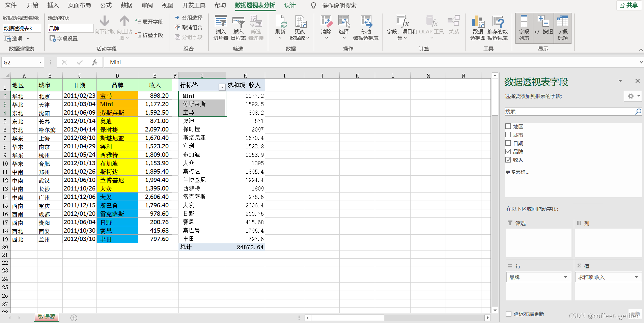Click the 更多表格... link
644x323 pixels.
tap(517, 172)
